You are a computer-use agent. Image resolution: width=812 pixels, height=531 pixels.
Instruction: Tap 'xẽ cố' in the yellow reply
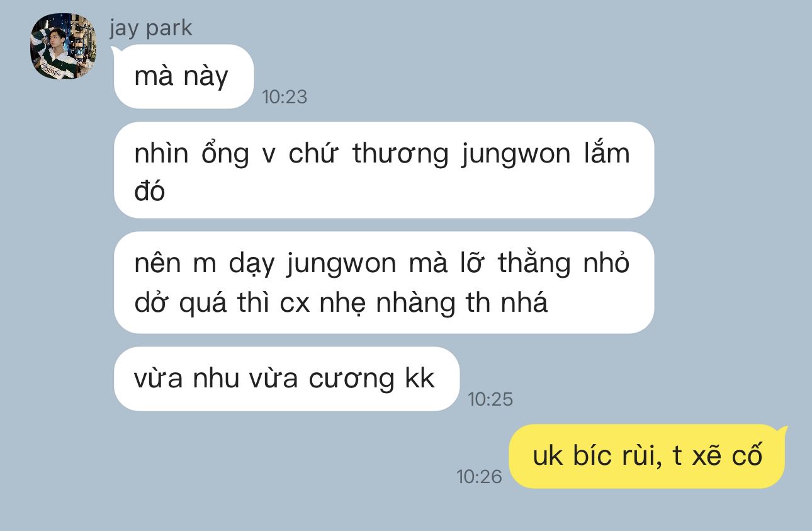[727, 455]
